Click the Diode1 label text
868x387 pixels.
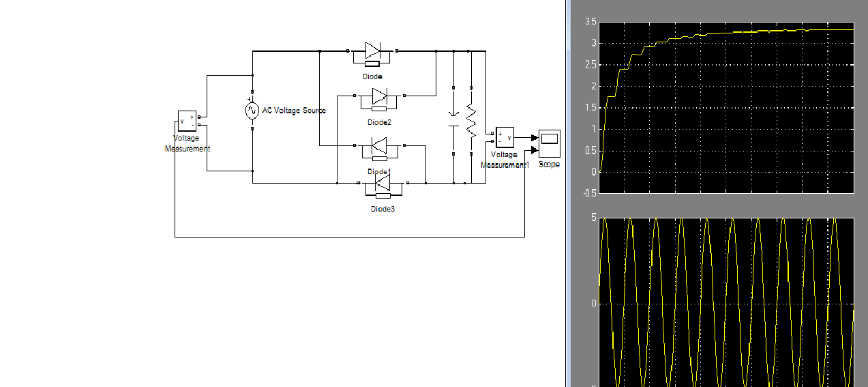click(x=379, y=171)
